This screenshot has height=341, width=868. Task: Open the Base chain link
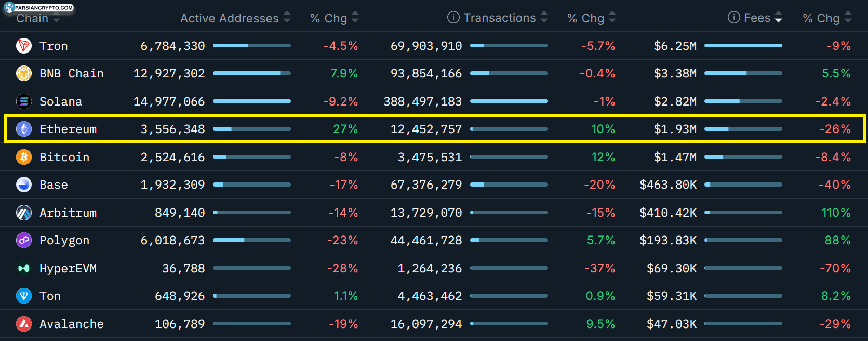click(x=54, y=185)
